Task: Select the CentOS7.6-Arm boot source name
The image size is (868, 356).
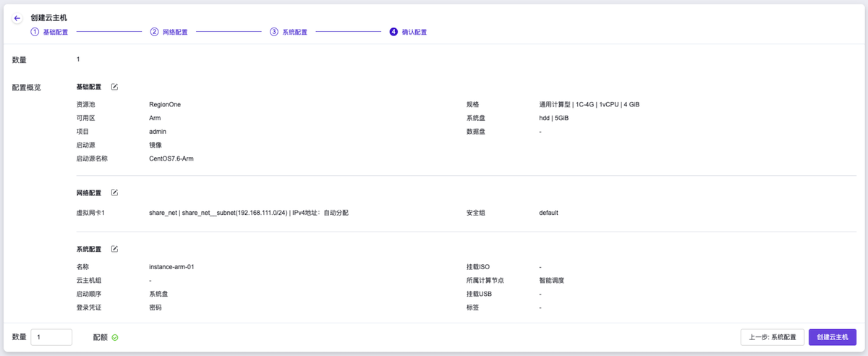Action: coord(171,158)
